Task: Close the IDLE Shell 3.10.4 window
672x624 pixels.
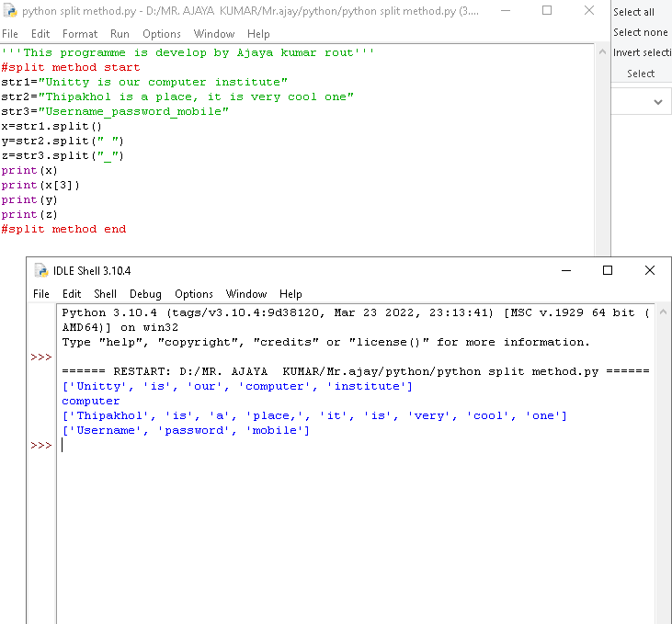Action: tap(650, 270)
